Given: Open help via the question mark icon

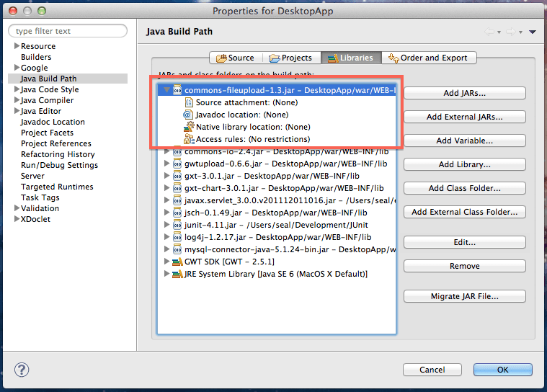Looking at the screenshot, I should tap(22, 370).
